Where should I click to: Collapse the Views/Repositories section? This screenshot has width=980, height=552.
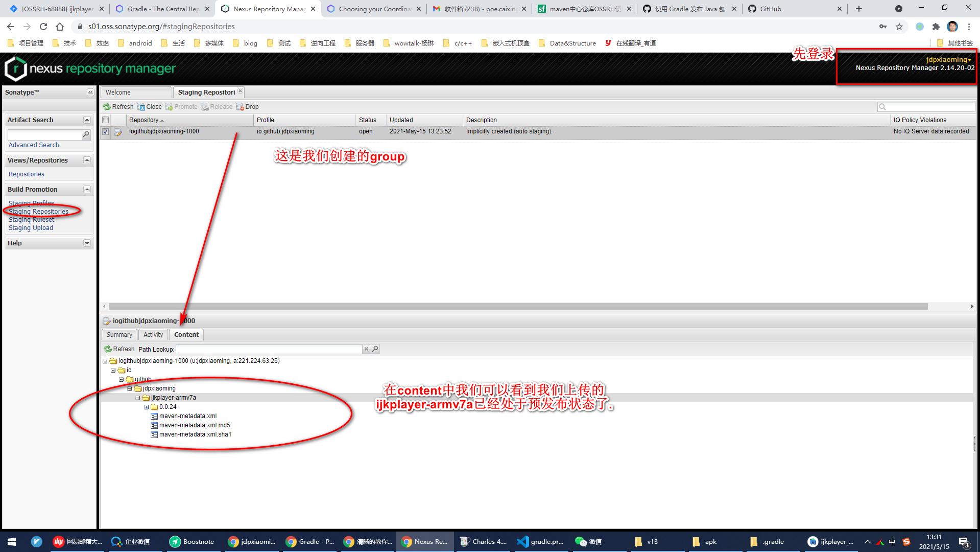(x=87, y=160)
